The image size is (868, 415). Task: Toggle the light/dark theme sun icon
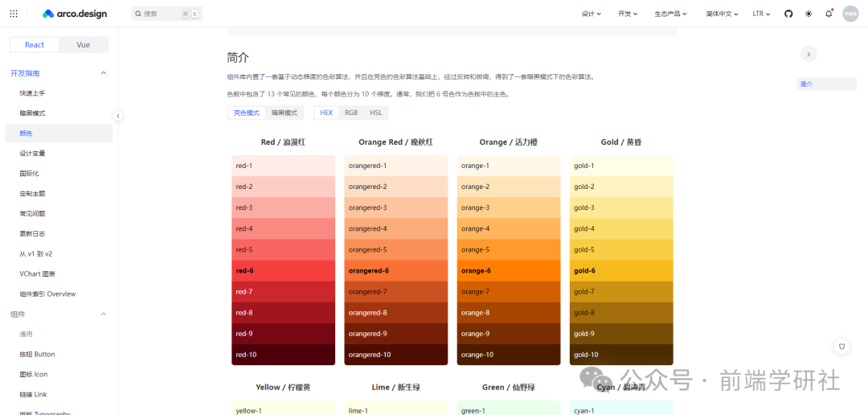809,14
